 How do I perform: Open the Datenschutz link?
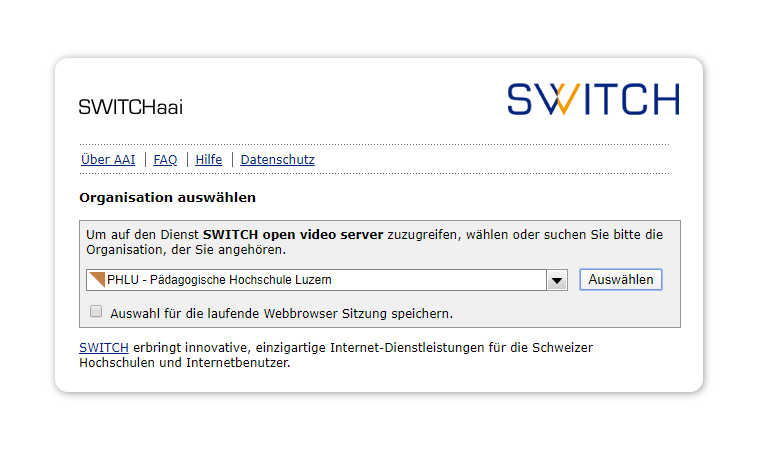click(x=277, y=160)
